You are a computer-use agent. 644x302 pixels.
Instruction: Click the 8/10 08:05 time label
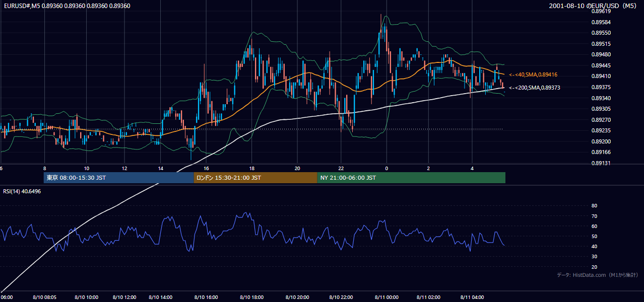[45, 297]
